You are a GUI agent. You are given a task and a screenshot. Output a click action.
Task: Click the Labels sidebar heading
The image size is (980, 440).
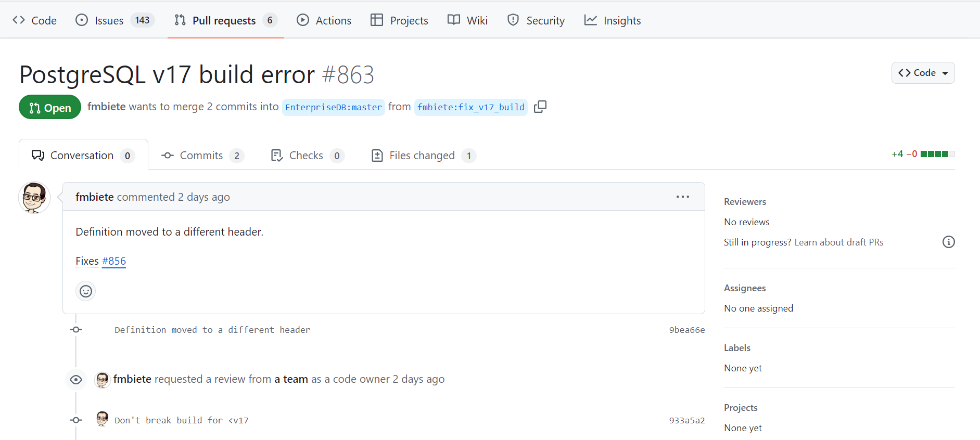click(737, 348)
